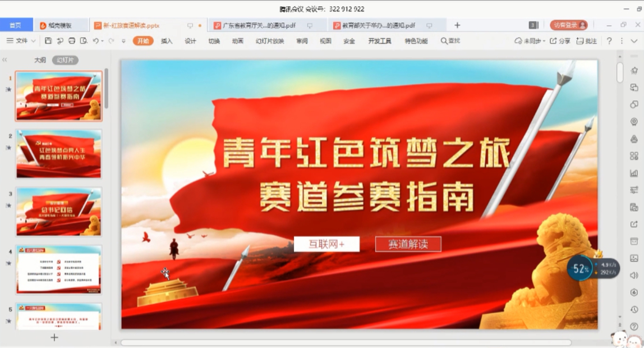Click the help icon at sidebar bottom
The width and height of the screenshot is (644, 348).
click(x=634, y=327)
